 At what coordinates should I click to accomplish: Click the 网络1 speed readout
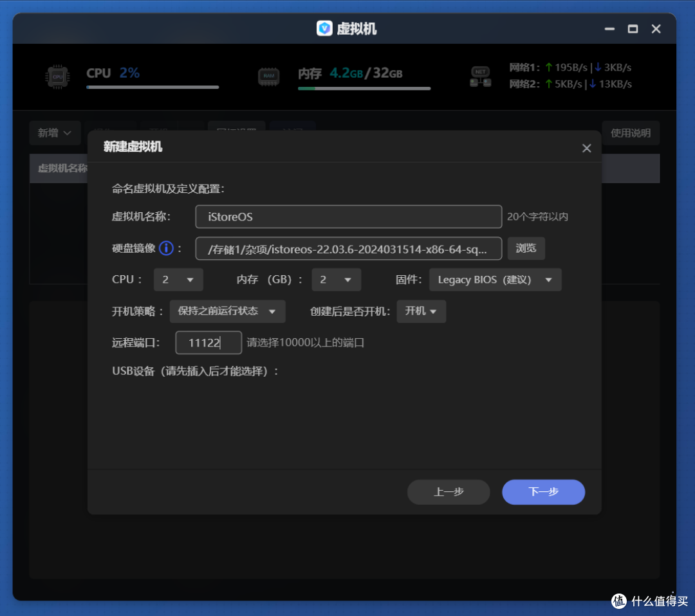tap(570, 68)
